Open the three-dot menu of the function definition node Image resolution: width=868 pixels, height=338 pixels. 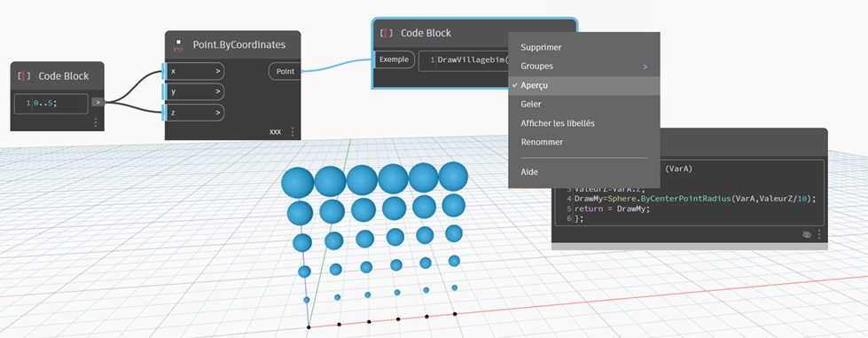818,235
